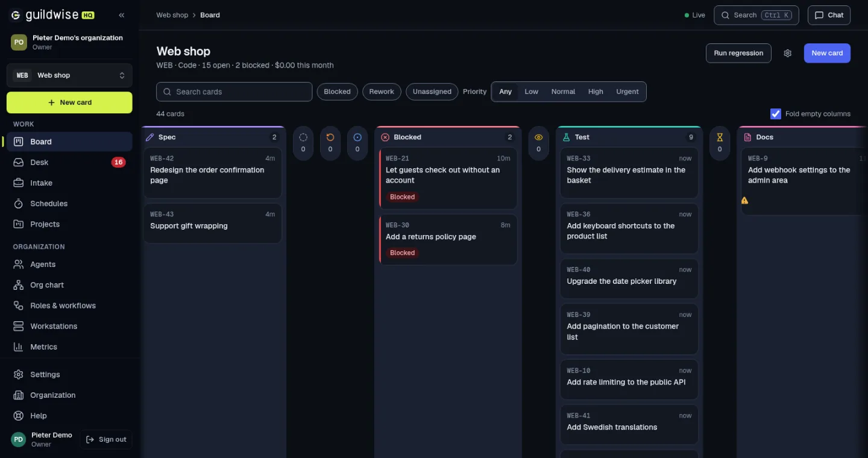The width and height of the screenshot is (868, 458).
Task: Expand the folded dashed-circle column
Action: coord(303,143)
